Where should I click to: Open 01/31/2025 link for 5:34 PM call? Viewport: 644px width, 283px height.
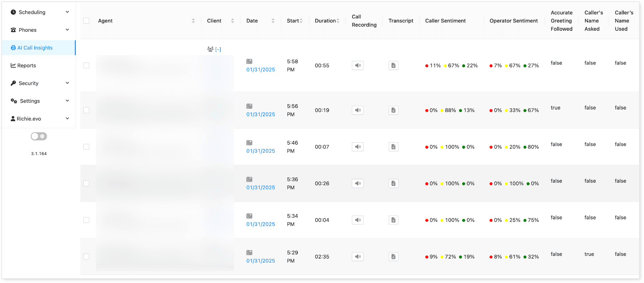point(261,224)
